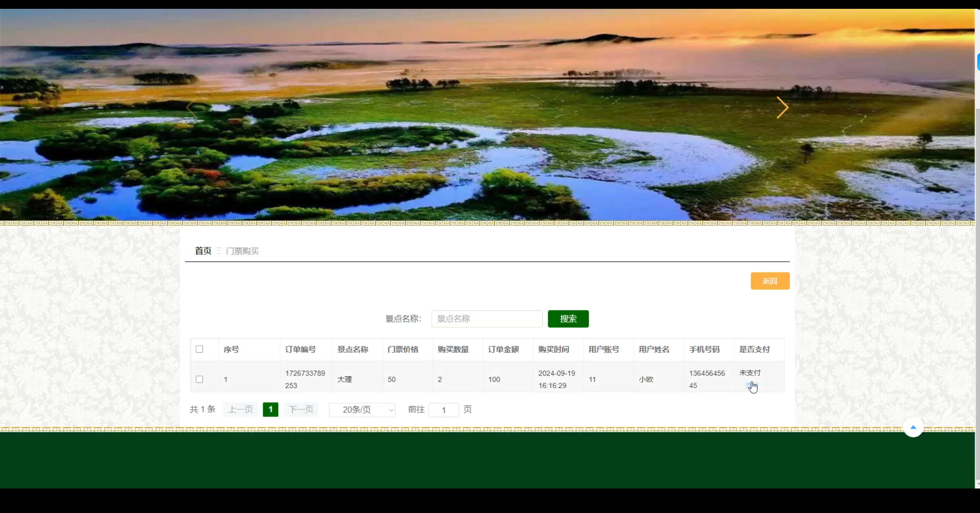
Task: Click the scrollbar down arrow at bottom right
Action: [976, 483]
